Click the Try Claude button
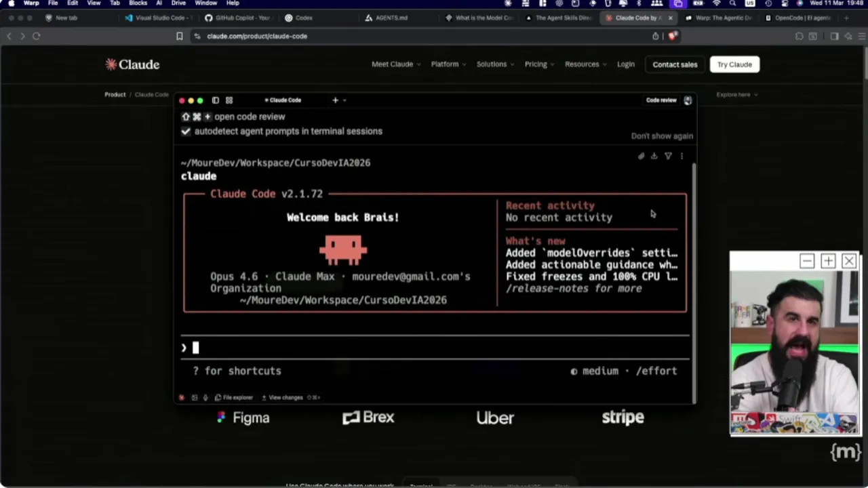Viewport: 868px width, 488px height. pos(734,64)
